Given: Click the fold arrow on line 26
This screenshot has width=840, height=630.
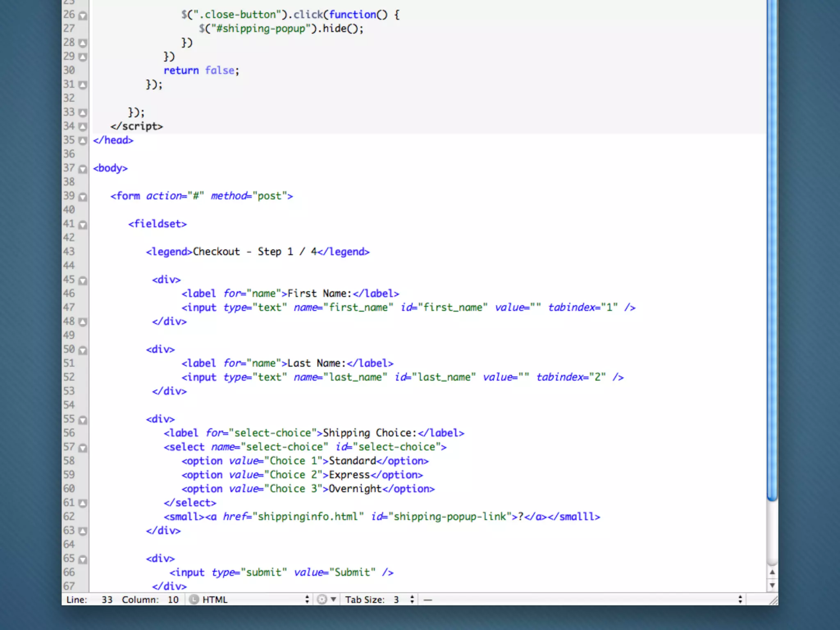Looking at the screenshot, I should [83, 16].
